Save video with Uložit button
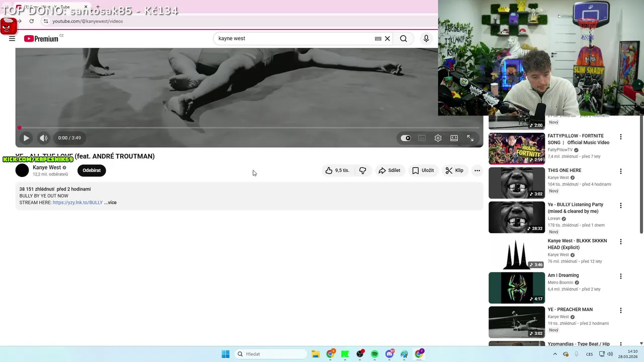This screenshot has width=644, height=362. 423,170
